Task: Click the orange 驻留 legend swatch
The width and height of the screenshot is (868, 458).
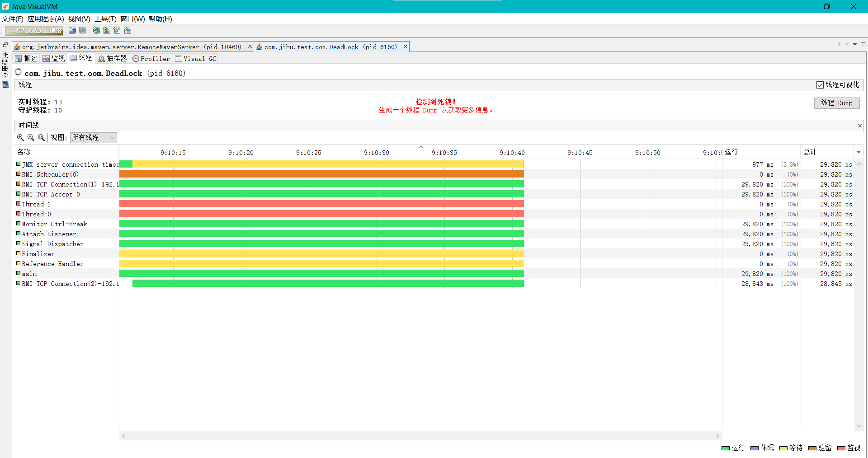Action: (x=812, y=448)
